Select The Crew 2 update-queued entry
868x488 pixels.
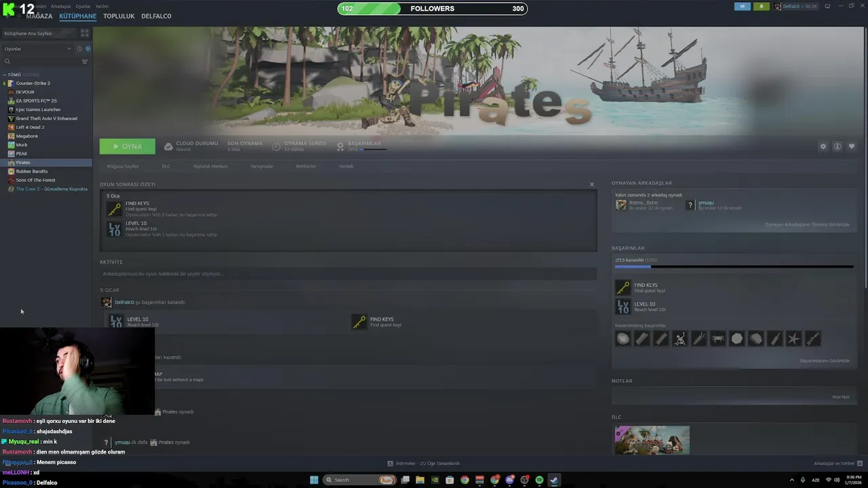(x=46, y=189)
